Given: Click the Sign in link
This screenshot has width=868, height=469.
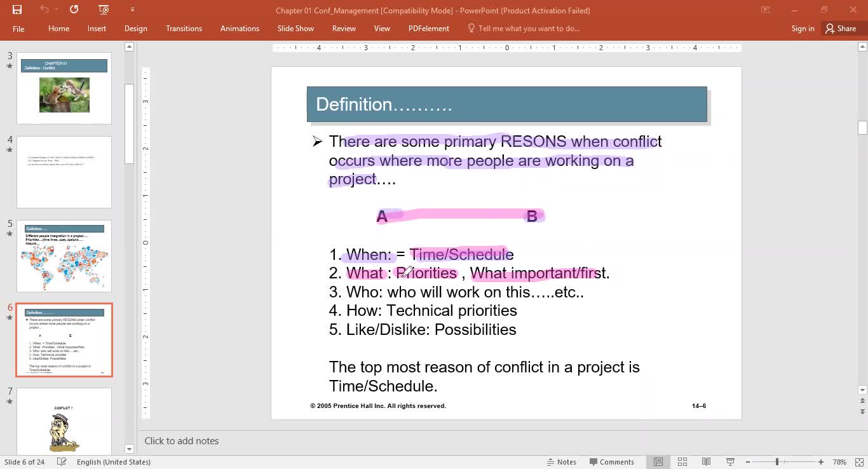Looking at the screenshot, I should [x=803, y=29].
